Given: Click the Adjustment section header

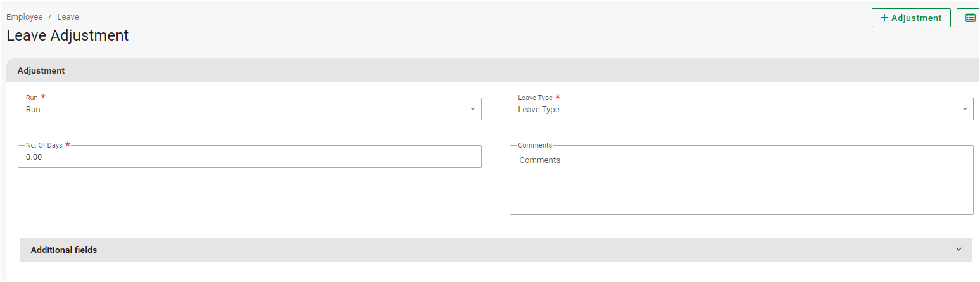Looking at the screenshot, I should 41,70.
